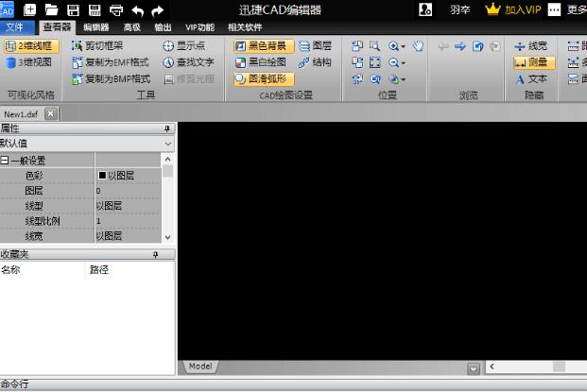Expand the model tab list dropdown arrow
Viewport: 587px width, 392px height.
[474, 367]
